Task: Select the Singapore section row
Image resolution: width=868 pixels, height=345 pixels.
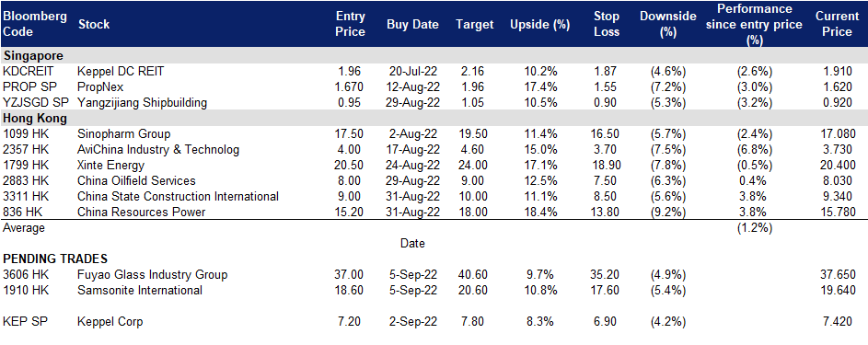Action: [434, 56]
